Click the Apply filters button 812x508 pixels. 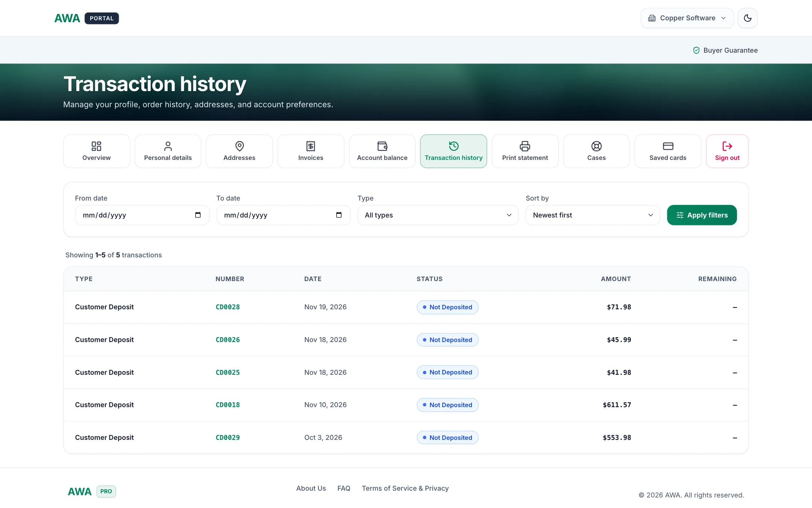tap(702, 215)
